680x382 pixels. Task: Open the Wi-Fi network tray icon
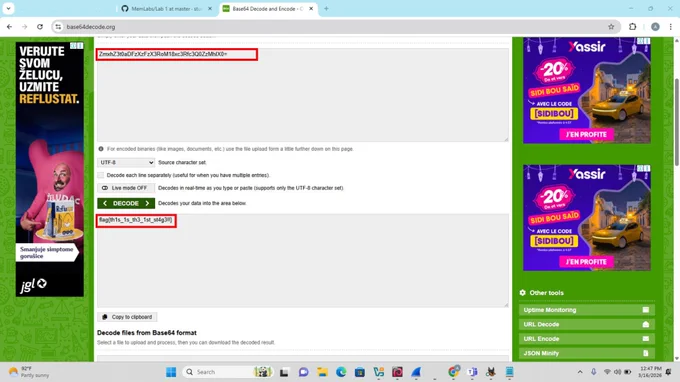pos(607,372)
